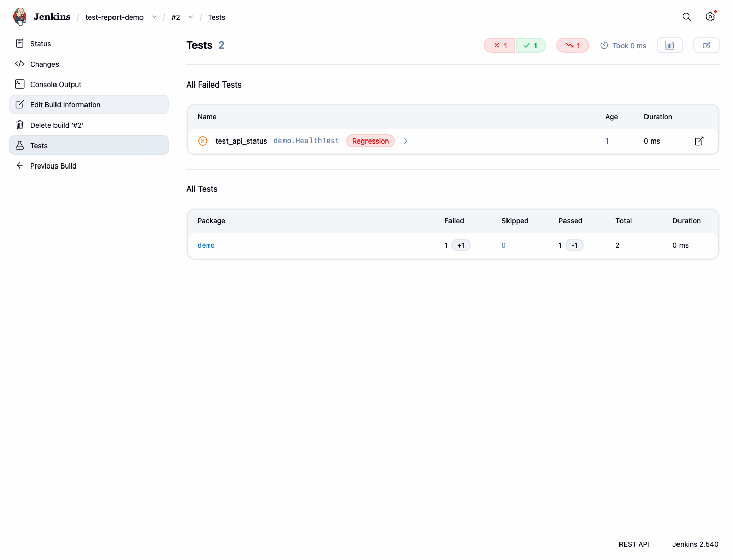Click the Took 0 ms text
The image size is (733, 560).
point(630,45)
